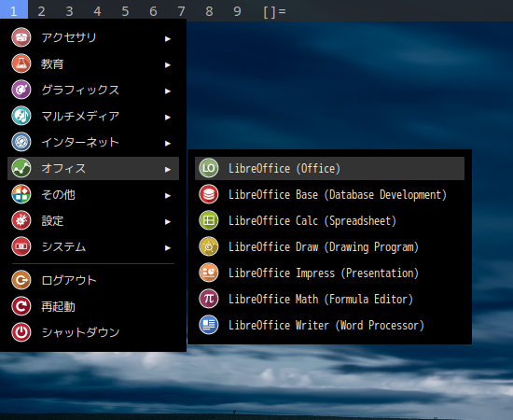Screen dimensions: 513x420
Task: Click the LibreOffice Math pi icon
Action: pyautogui.click(x=209, y=299)
